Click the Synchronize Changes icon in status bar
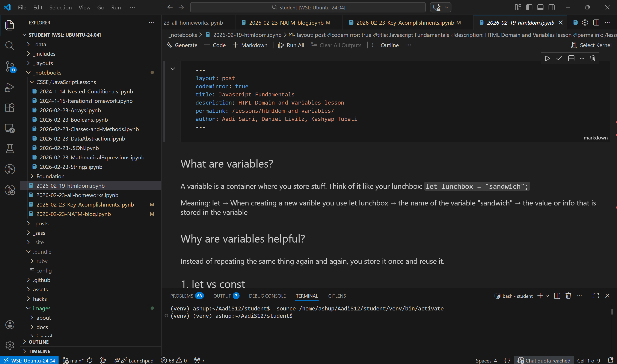 coord(90,360)
